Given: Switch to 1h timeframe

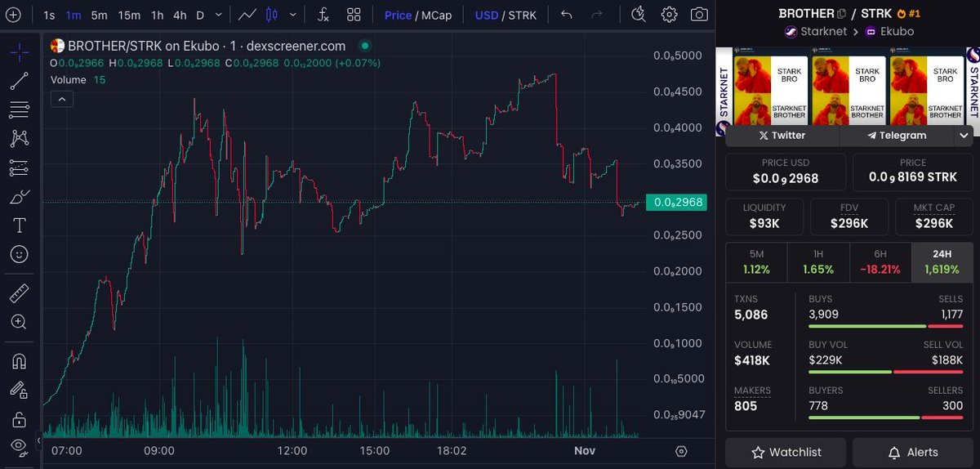Looking at the screenshot, I should click(157, 15).
